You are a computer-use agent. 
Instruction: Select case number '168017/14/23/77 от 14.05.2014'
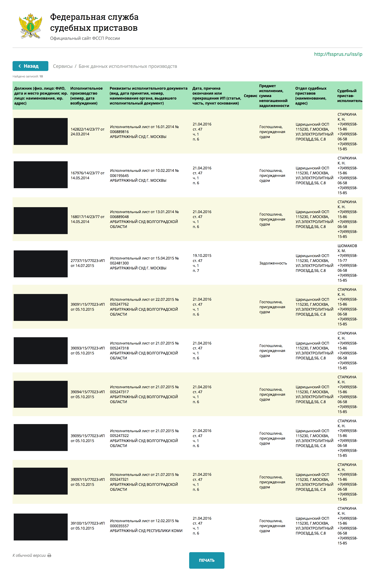pyautogui.click(x=87, y=219)
